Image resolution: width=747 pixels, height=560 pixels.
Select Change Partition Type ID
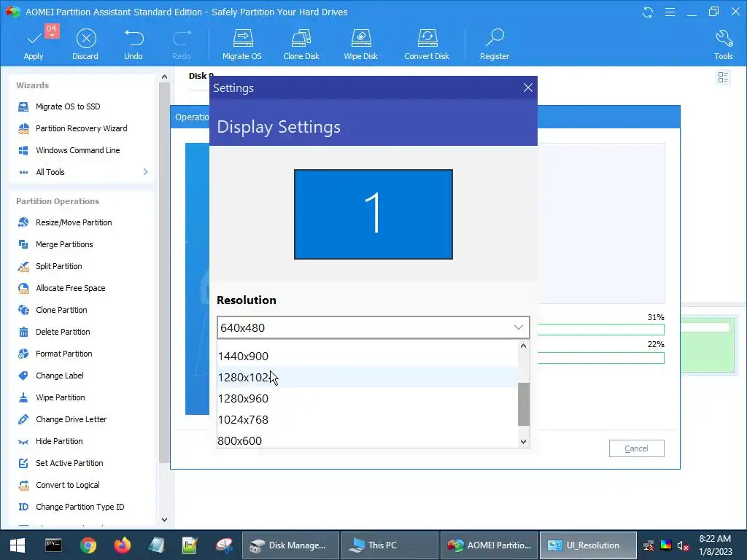point(82,507)
